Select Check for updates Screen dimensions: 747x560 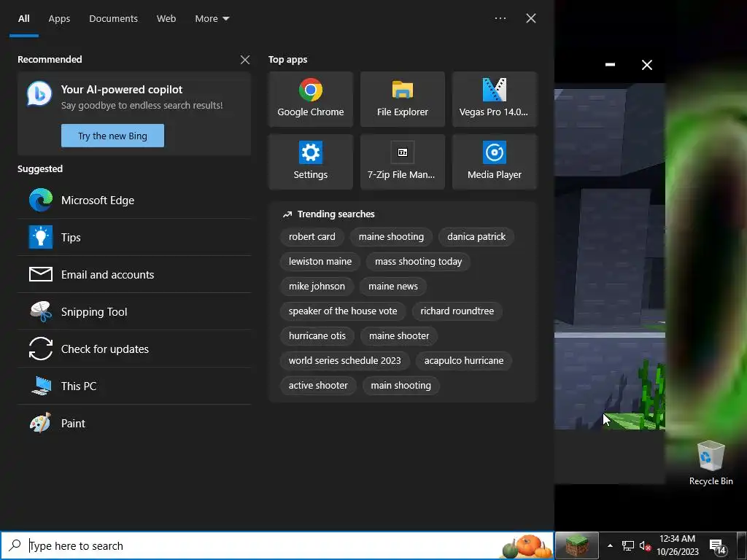point(134,349)
